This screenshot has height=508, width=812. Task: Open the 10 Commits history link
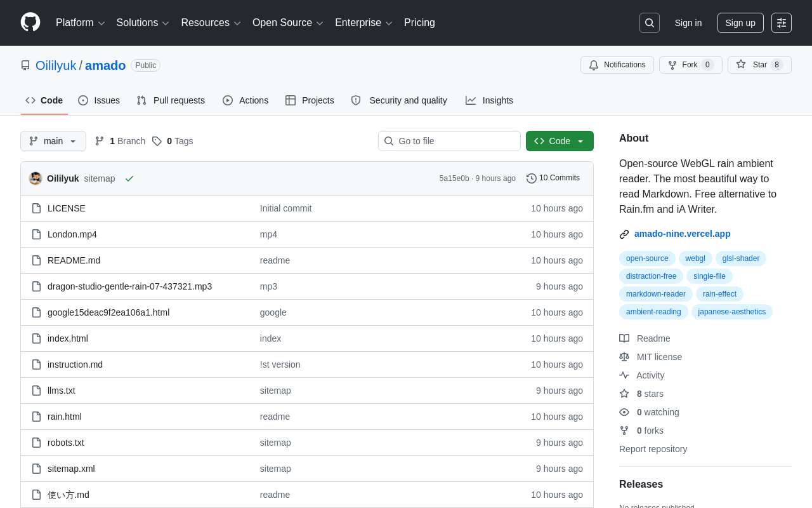coord(553,178)
